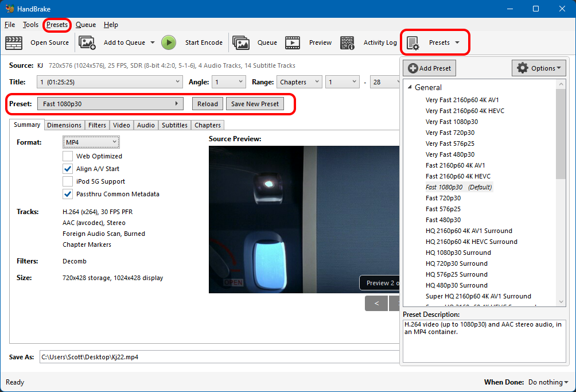Toggle the iPod 5G Support checkbox
This screenshot has width=576, height=392.
coord(68,181)
